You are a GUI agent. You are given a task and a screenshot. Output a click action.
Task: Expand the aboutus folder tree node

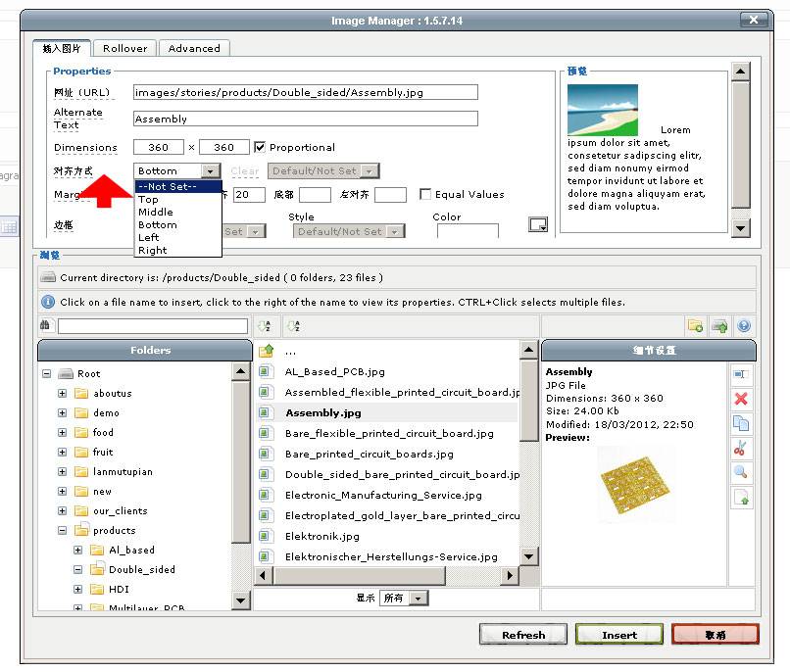(63, 394)
